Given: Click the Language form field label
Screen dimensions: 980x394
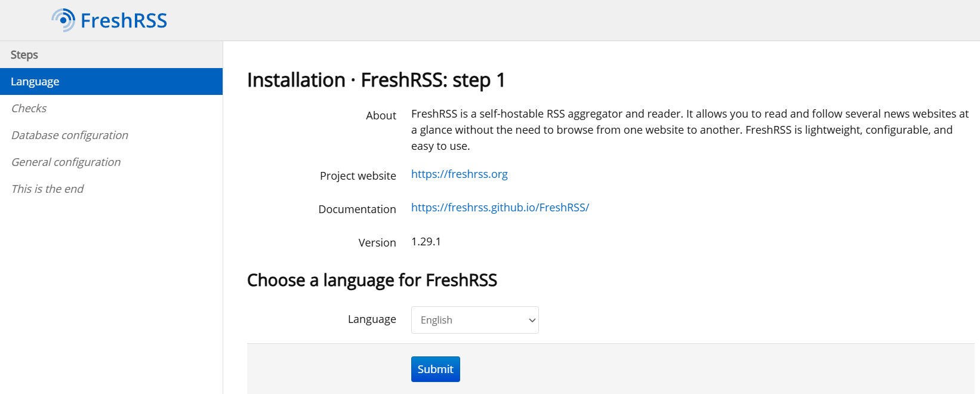Looking at the screenshot, I should point(372,319).
